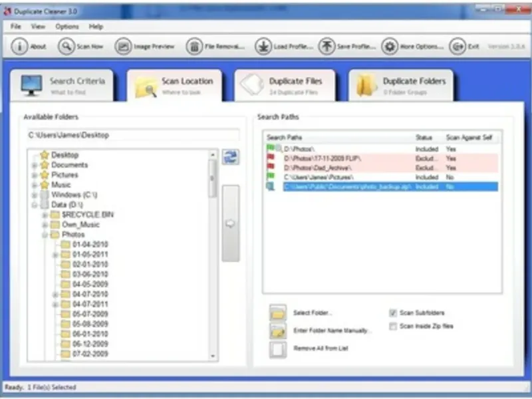
Task: Click Enter Folder Name Manually icon
Action: point(278,331)
